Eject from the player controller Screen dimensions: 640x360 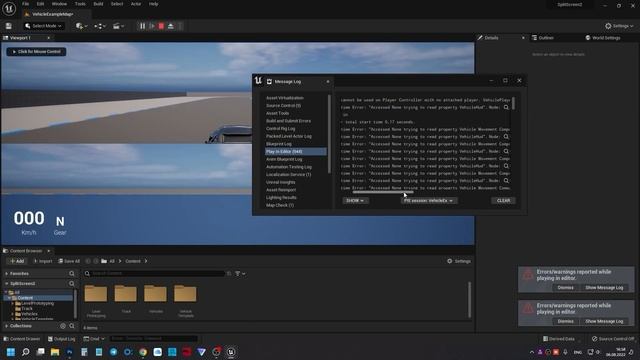pos(171,26)
